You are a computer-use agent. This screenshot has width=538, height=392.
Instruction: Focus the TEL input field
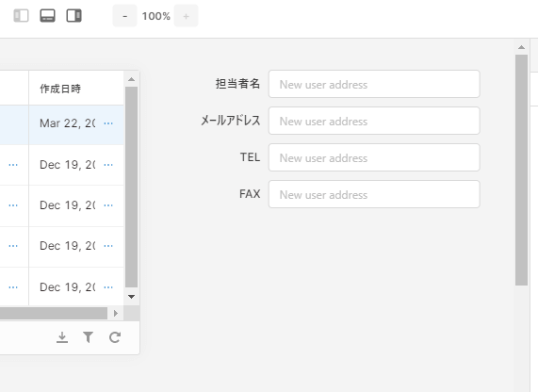point(374,157)
